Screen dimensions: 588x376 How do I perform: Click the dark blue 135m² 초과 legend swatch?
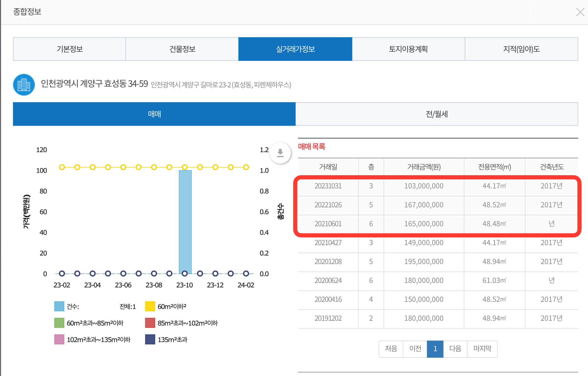pyautogui.click(x=149, y=339)
